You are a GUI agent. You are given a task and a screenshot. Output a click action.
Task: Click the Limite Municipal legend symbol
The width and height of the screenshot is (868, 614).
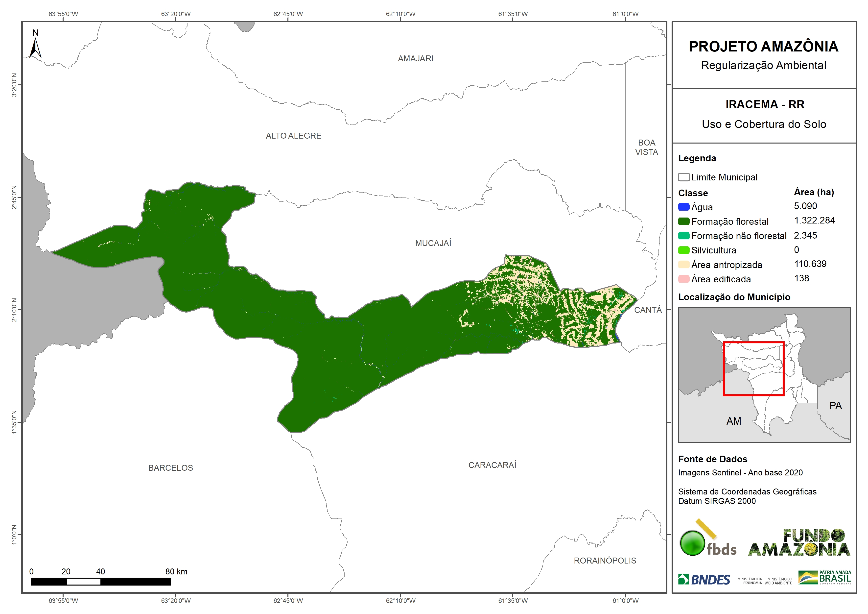683,177
